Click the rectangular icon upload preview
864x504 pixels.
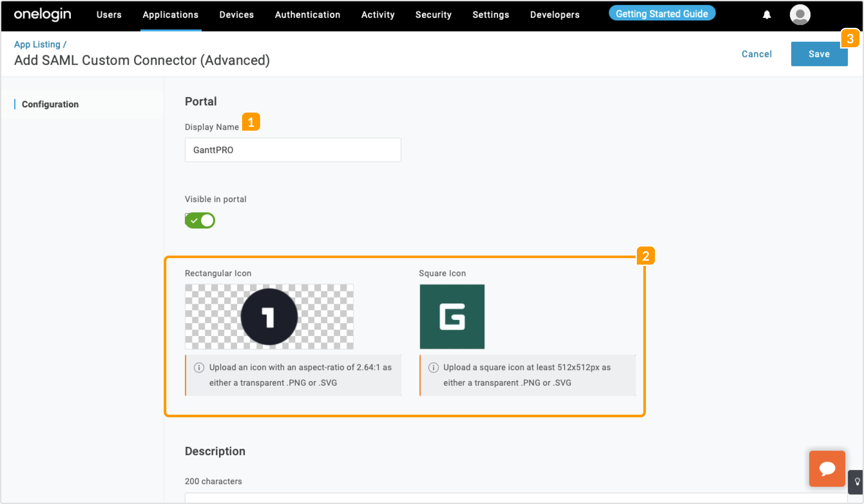269,316
